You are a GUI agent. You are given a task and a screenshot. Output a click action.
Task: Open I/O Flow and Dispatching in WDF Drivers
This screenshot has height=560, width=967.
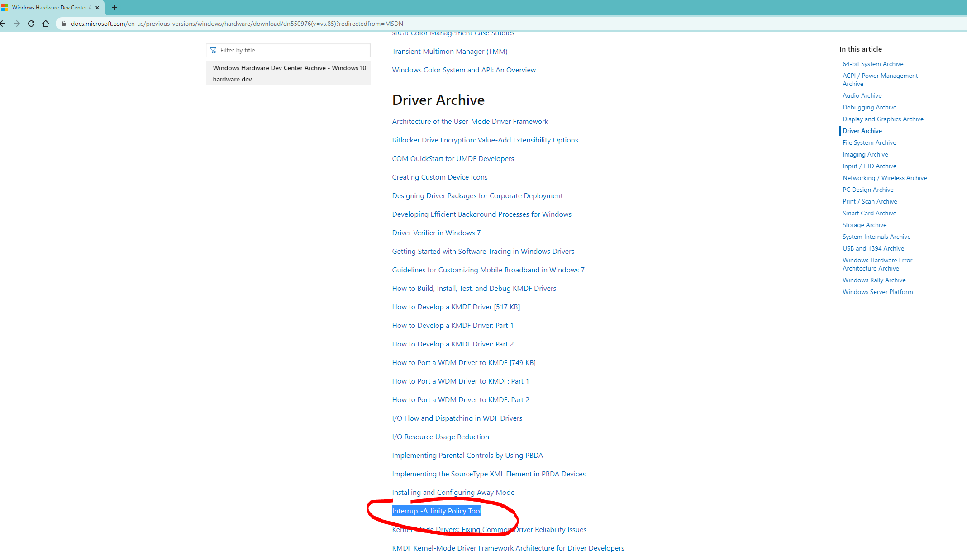(x=457, y=418)
